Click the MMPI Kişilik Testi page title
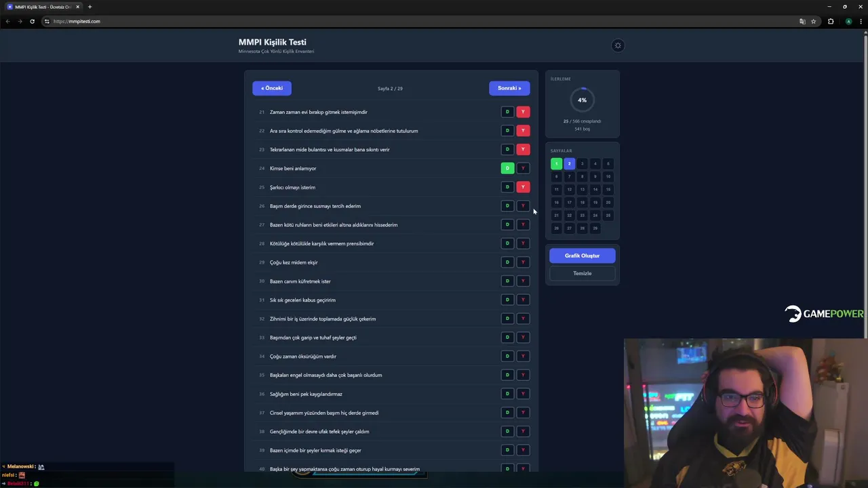This screenshot has height=488, width=868. pos(272,42)
